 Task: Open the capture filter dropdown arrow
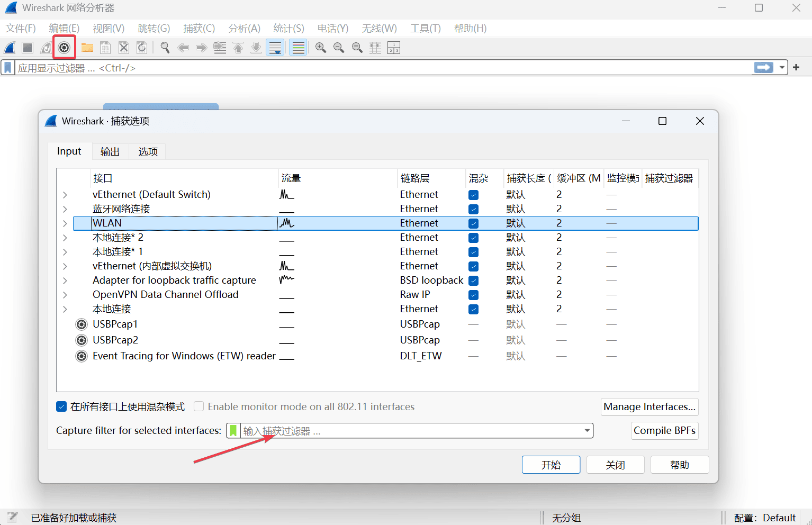coord(587,431)
